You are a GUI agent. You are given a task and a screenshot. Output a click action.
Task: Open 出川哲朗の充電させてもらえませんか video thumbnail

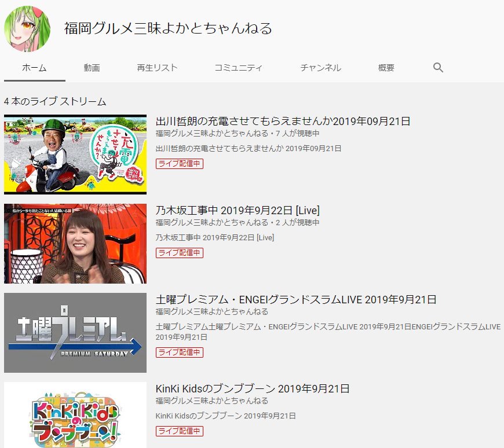75,155
